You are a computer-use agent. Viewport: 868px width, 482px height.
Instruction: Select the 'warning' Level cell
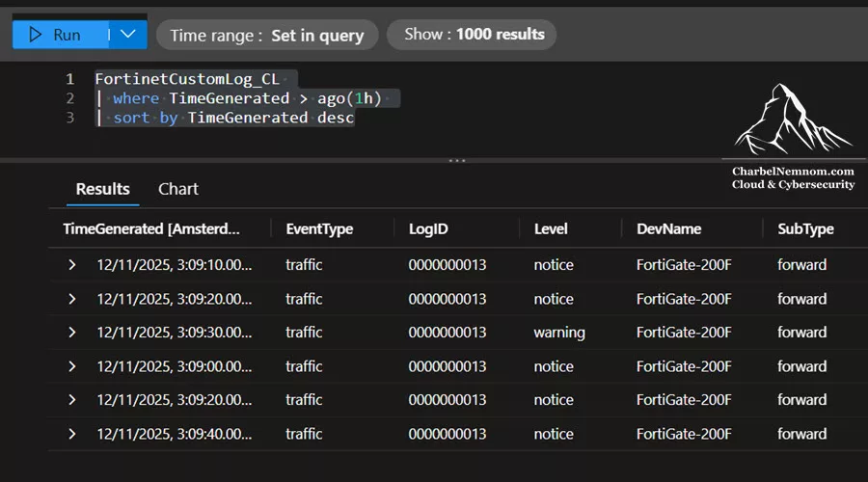[x=559, y=333]
